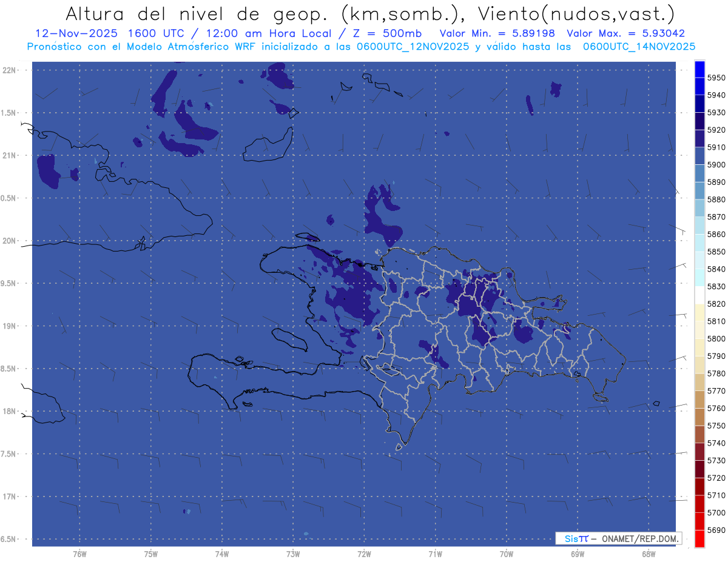Click the '5760' color scale value

click(716, 408)
